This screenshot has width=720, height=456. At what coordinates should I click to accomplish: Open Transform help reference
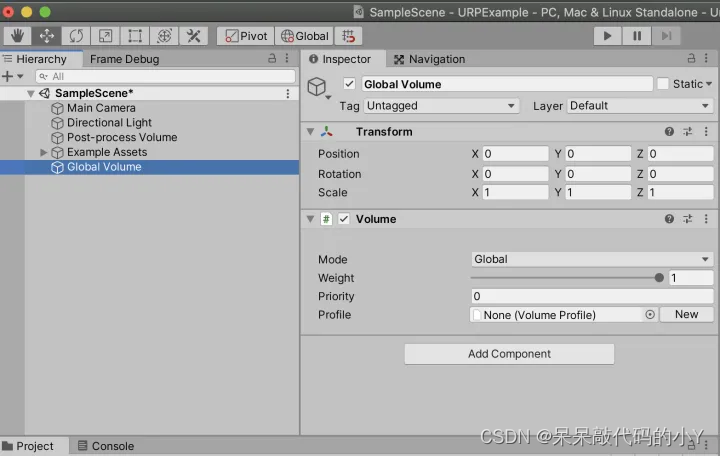669,132
